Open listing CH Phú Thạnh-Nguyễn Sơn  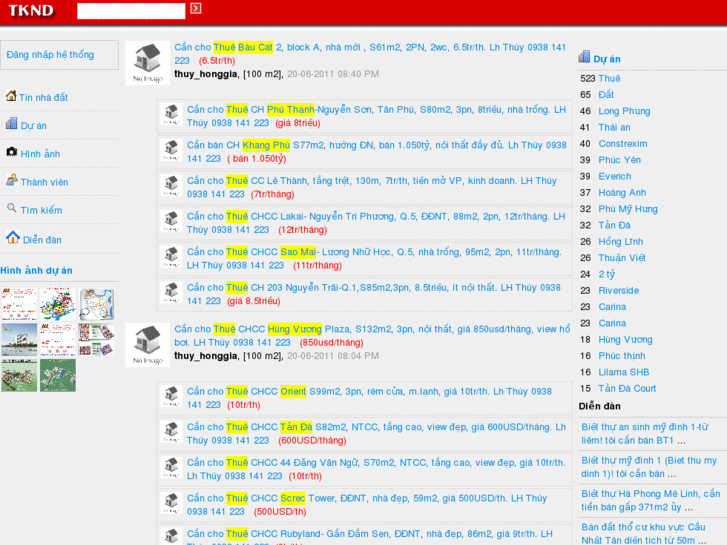click(376, 116)
